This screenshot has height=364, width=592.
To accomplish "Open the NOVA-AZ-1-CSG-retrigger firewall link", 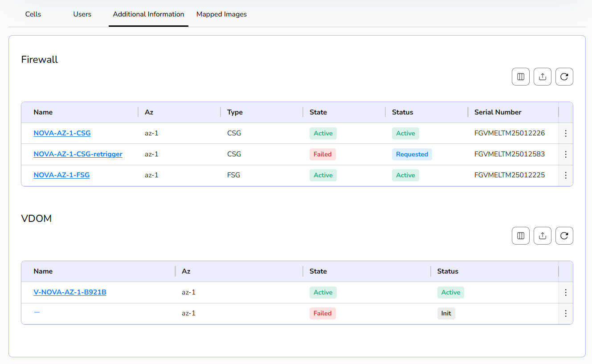I will coord(78,154).
